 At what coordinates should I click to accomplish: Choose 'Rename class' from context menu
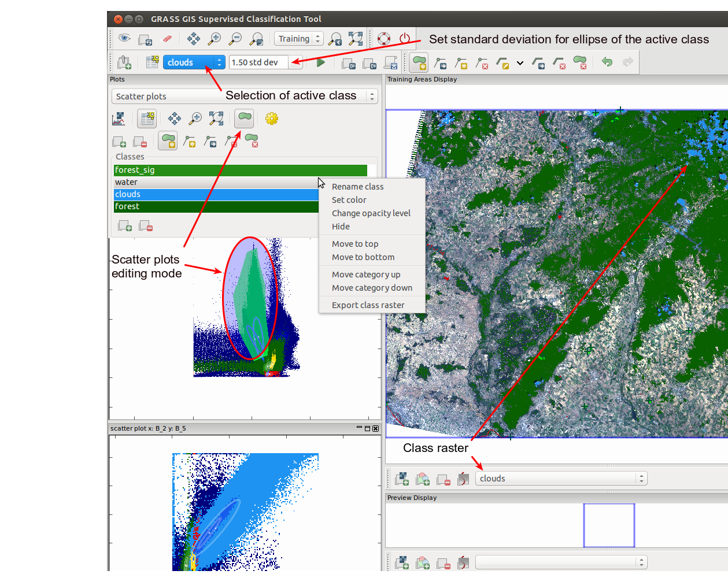click(x=357, y=187)
